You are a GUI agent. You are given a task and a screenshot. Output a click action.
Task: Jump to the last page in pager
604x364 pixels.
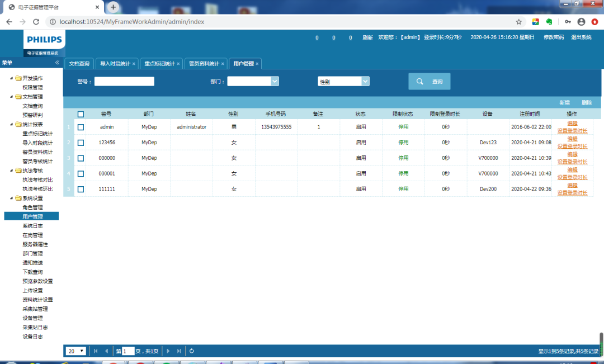[x=179, y=351]
